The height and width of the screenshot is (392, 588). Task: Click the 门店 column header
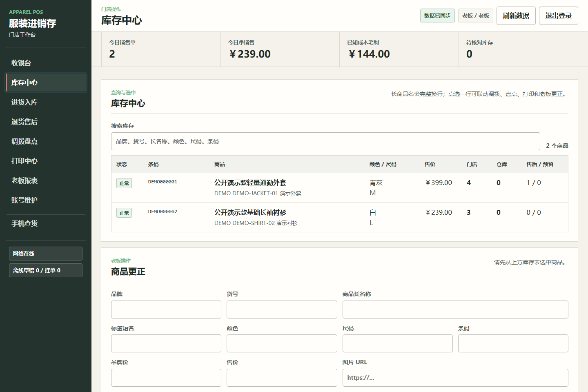click(x=472, y=164)
